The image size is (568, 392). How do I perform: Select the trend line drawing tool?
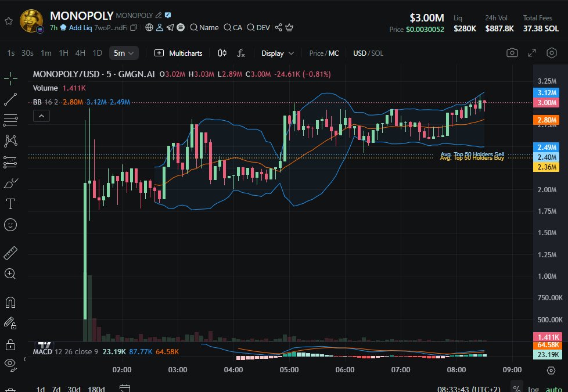10,99
